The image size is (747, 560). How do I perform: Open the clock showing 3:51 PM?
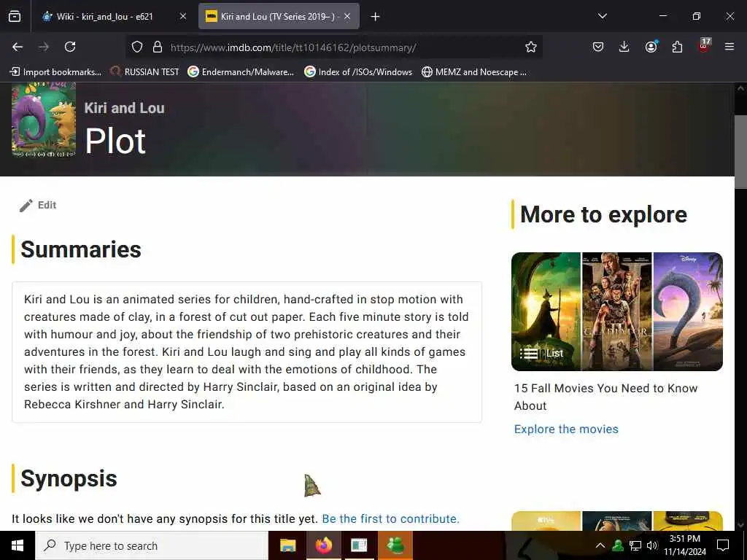(x=684, y=545)
